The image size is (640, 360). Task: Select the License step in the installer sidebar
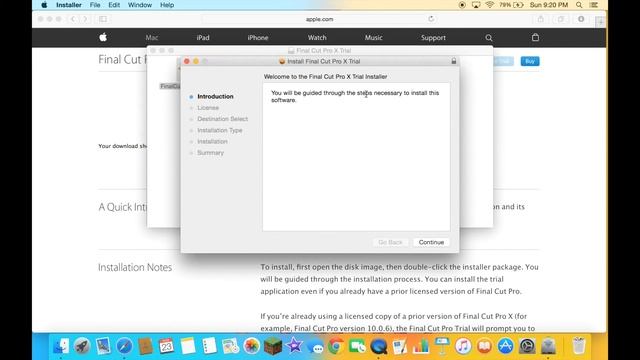pyautogui.click(x=208, y=108)
